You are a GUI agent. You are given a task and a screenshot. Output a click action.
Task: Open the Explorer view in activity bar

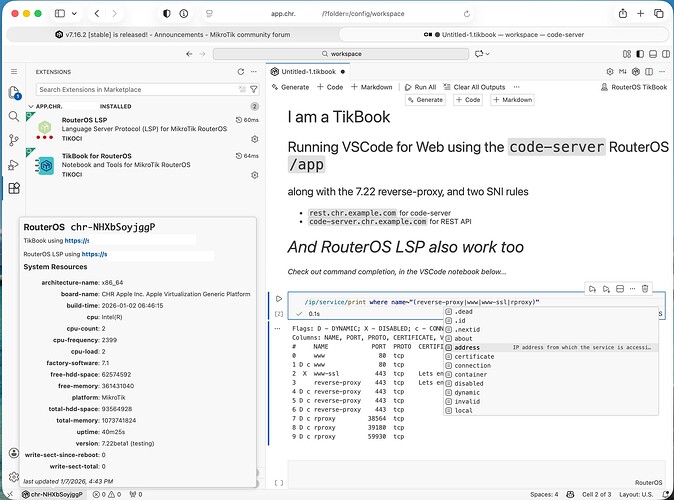tap(14, 92)
